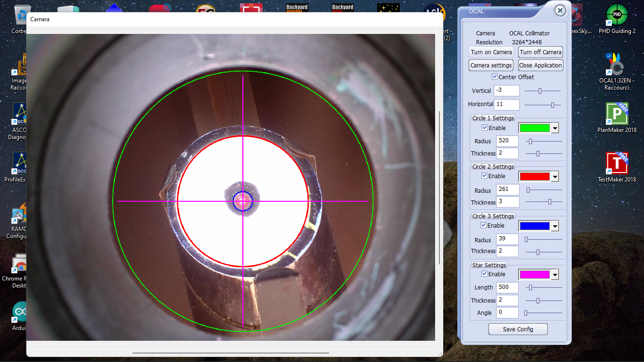Click the Star Thickness input field
The width and height of the screenshot is (644, 362).
tap(507, 300)
